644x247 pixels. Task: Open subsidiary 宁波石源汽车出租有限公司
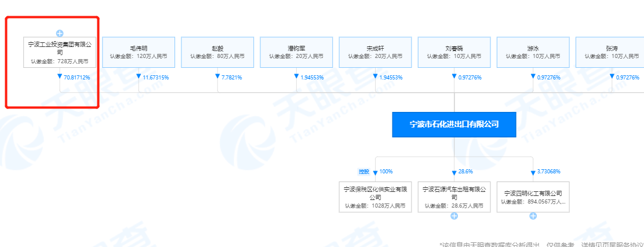pos(454,197)
